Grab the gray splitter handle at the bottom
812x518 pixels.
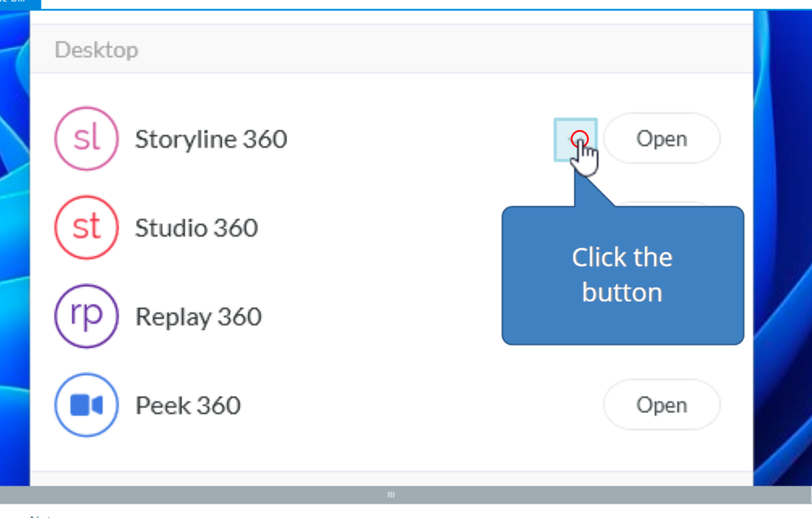click(391, 494)
